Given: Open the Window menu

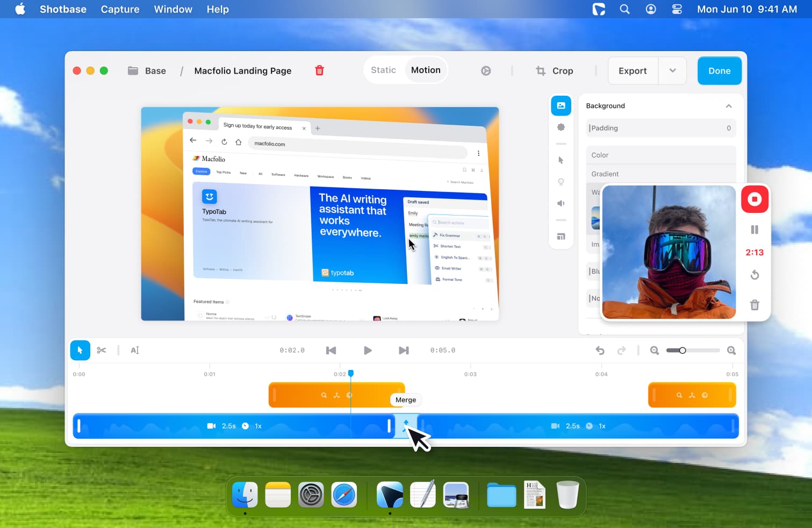Looking at the screenshot, I should pos(173,9).
